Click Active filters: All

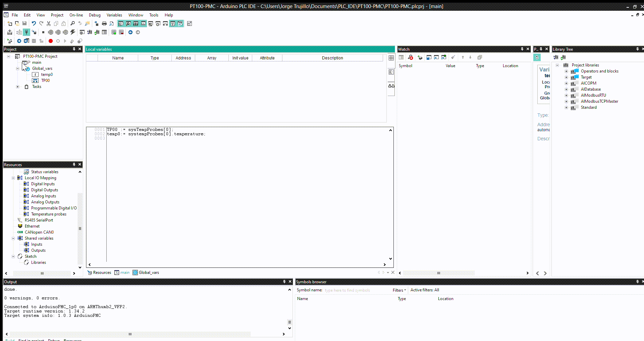click(x=425, y=290)
